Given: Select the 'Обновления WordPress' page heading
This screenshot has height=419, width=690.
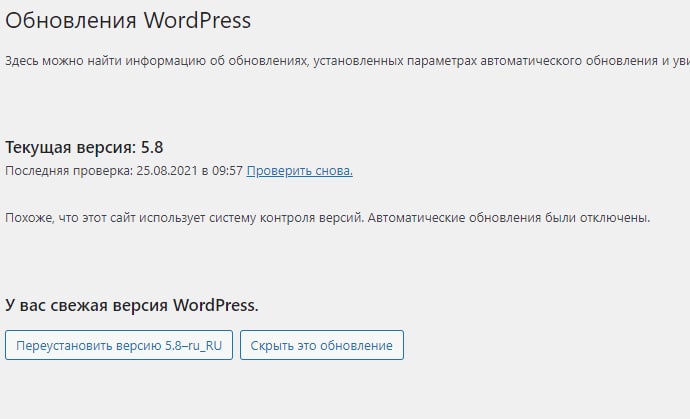Looking at the screenshot, I should (x=128, y=20).
